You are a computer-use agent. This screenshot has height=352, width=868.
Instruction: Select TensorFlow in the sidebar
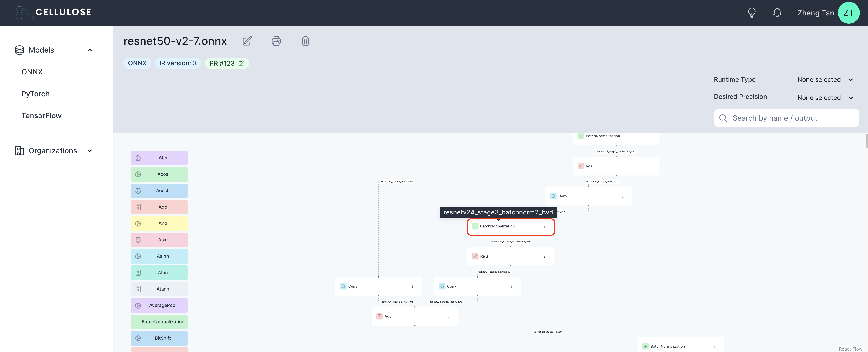click(41, 116)
